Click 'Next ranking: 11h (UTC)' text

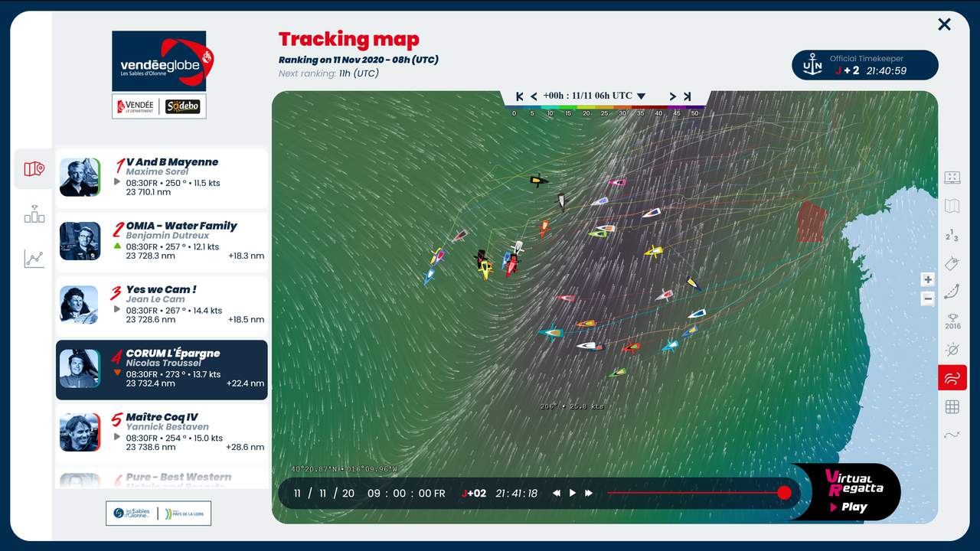(x=328, y=73)
